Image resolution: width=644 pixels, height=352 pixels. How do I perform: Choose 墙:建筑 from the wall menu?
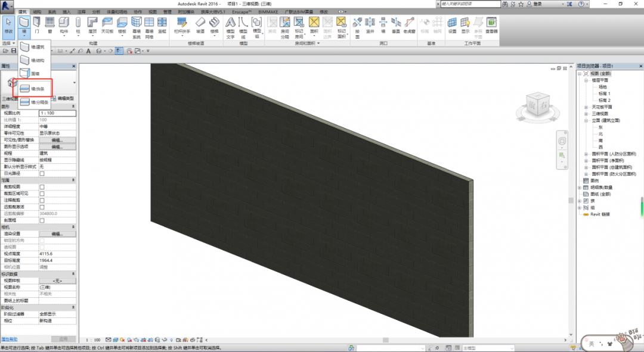click(x=33, y=47)
